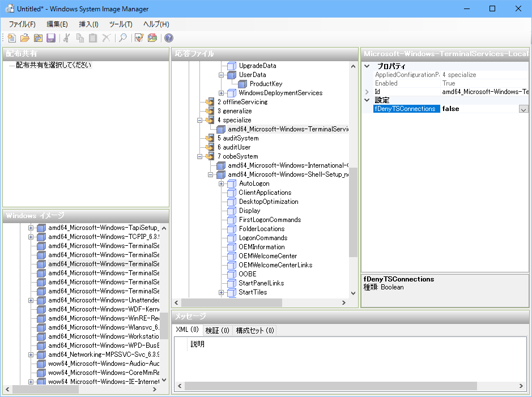Image resolution: width=532 pixels, height=397 pixels.
Task: Select the 2 offlineServicing pass icon
Action: click(210, 102)
